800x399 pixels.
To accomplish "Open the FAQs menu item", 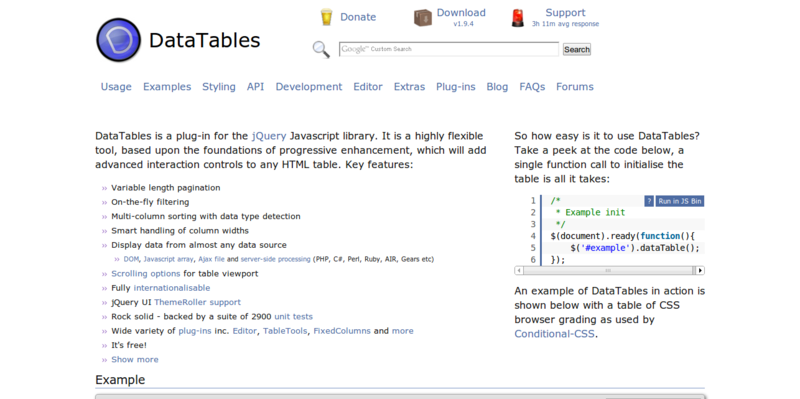I will (532, 87).
